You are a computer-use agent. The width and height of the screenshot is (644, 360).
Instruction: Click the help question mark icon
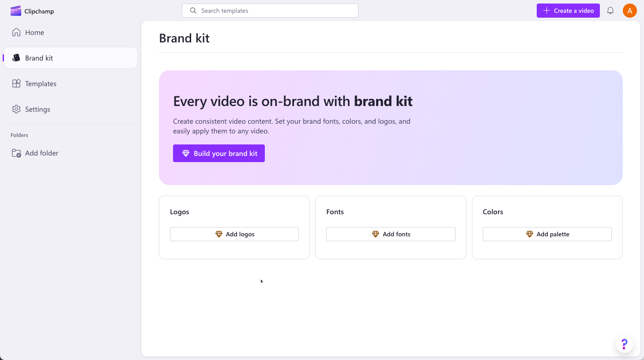(x=624, y=344)
